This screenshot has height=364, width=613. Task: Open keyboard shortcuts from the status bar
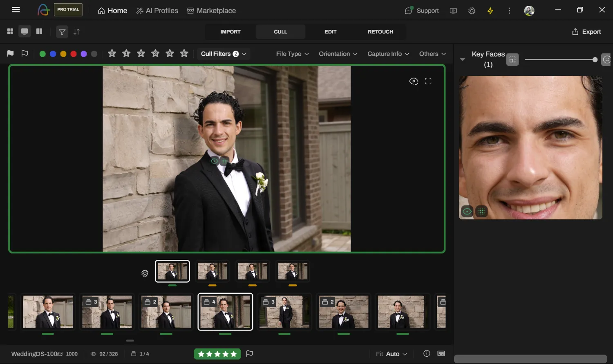coord(441,353)
